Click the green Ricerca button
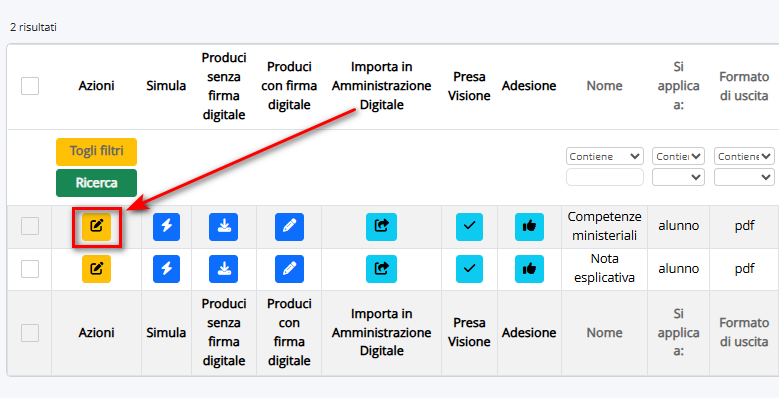Viewport: 779px width, 398px height. [96, 183]
